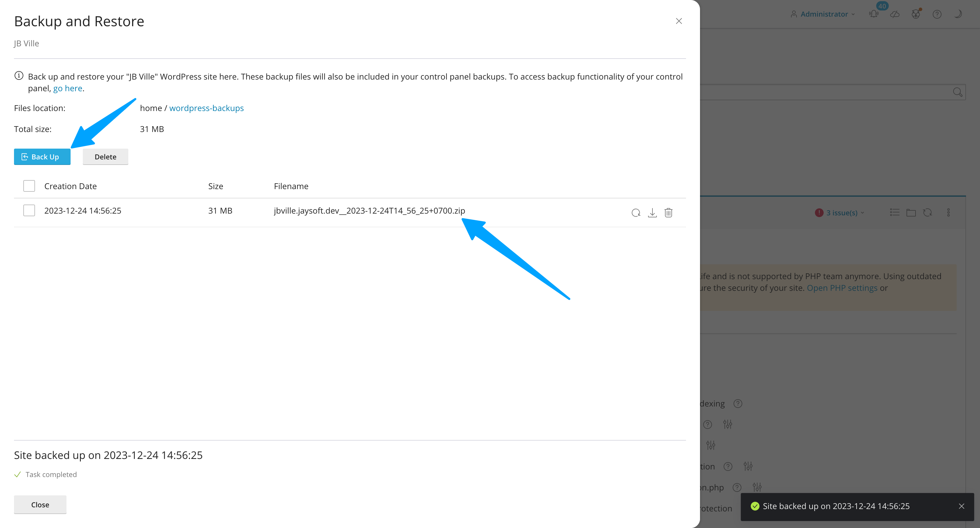Expand the Administrator account dropdown
The width and height of the screenshot is (980, 528).
click(824, 14)
